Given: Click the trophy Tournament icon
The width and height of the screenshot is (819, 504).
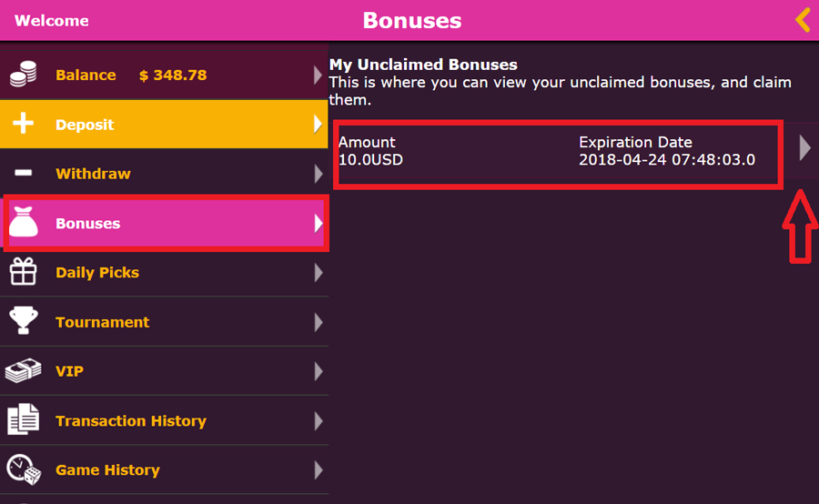Looking at the screenshot, I should point(24,321).
